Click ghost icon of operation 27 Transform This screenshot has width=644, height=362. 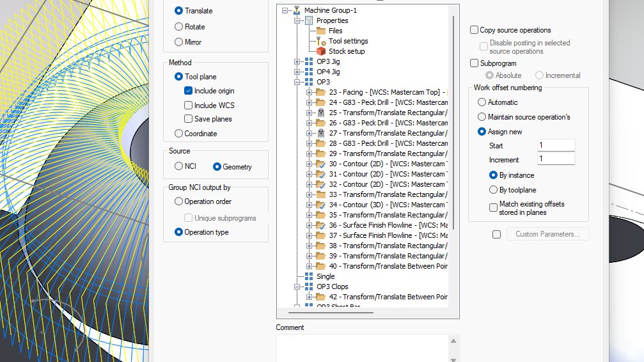point(321,133)
